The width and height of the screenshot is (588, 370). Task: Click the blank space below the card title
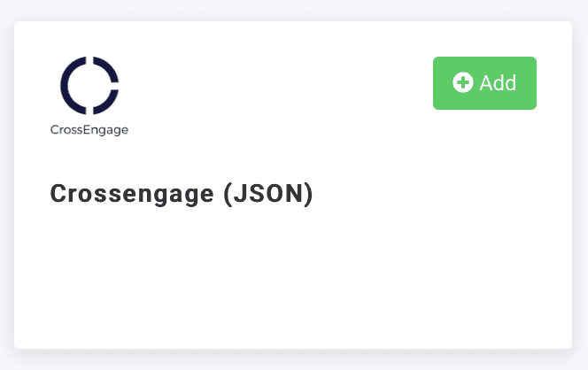pos(182,266)
